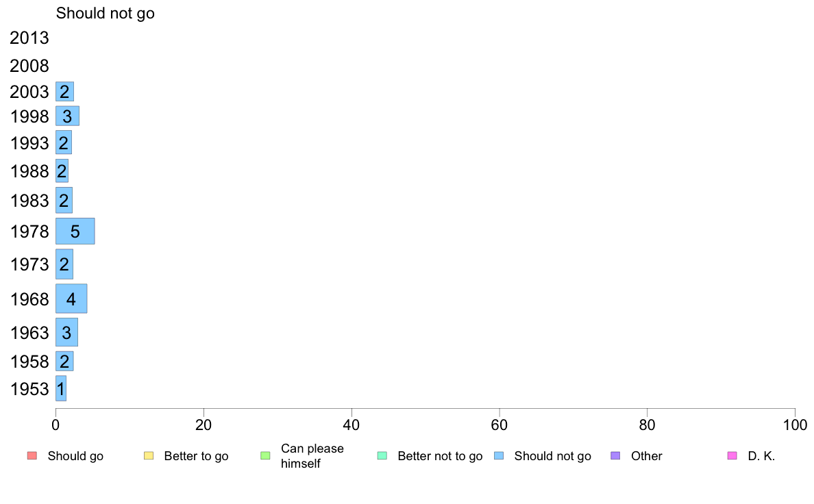Select the 1988 bar showing 2
This screenshot has height=504, width=814.
62,171
